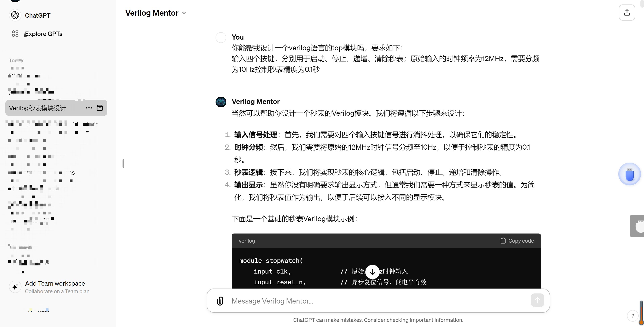Viewport: 644px width, 327px height.
Task: Click the Verilog Mentor sender name in reply
Action: click(x=256, y=102)
